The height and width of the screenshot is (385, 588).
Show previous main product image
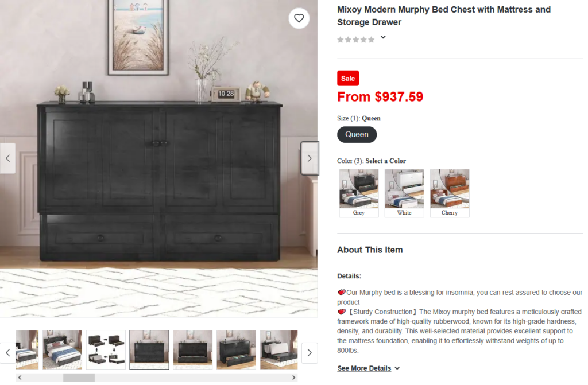(x=7, y=158)
